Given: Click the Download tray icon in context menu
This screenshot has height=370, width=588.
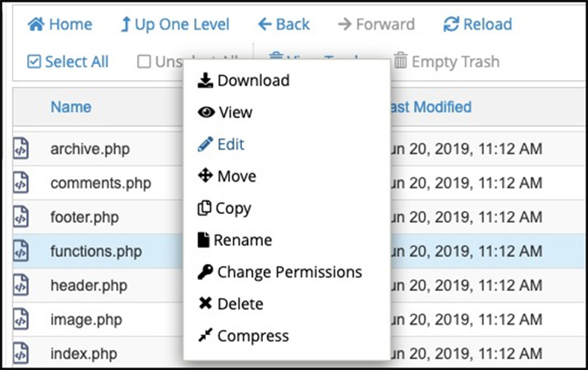Looking at the screenshot, I should pyautogui.click(x=205, y=80).
